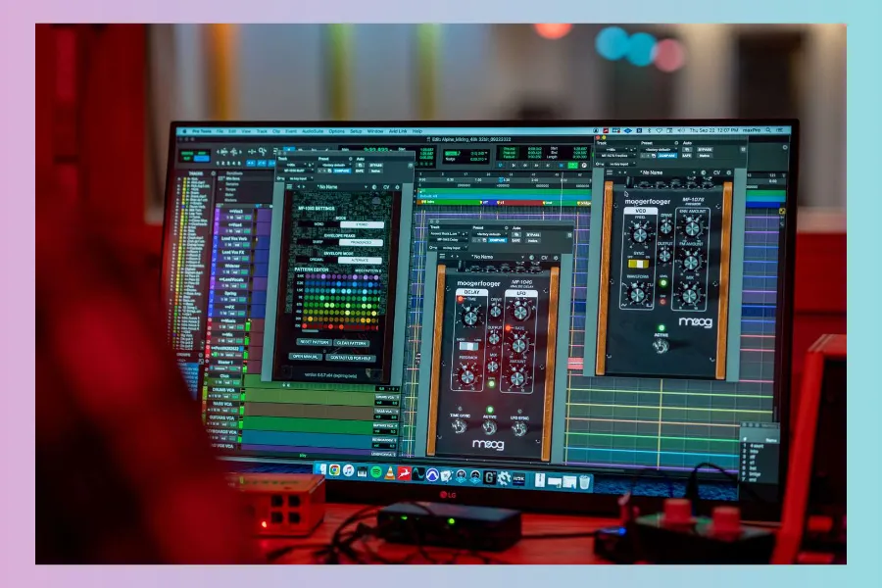This screenshot has height=588, width=882.
Task: Click the FEEDBACK knob on the delay
Action: (x=467, y=376)
